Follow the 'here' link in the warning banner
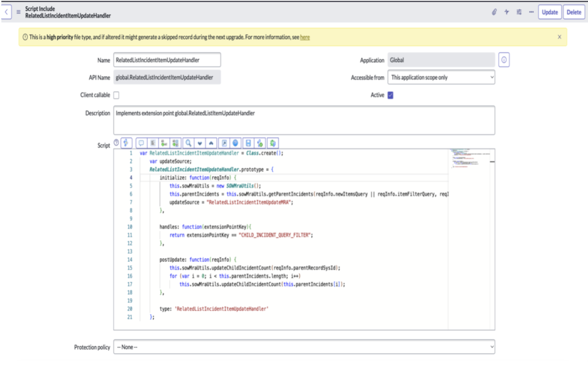588x374 pixels. click(x=305, y=37)
